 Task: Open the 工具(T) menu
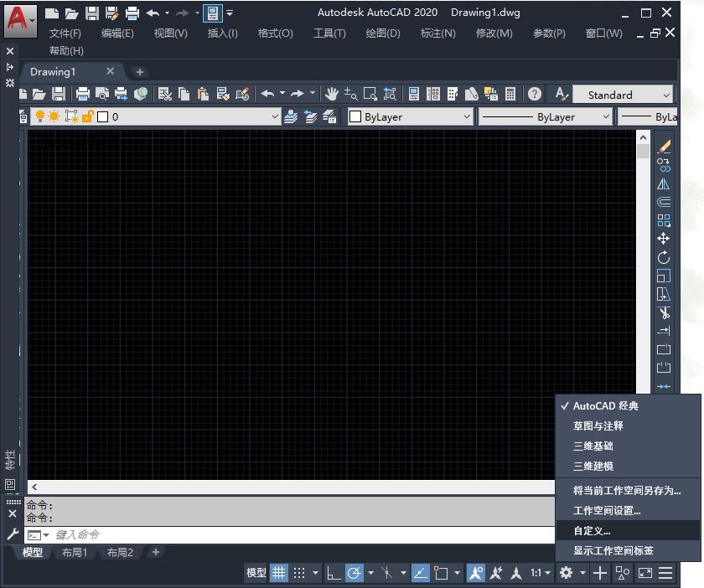click(327, 34)
